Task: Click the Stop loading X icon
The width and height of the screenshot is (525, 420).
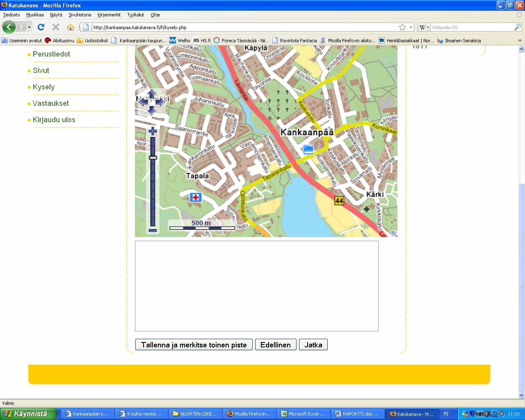Action: pyautogui.click(x=56, y=27)
